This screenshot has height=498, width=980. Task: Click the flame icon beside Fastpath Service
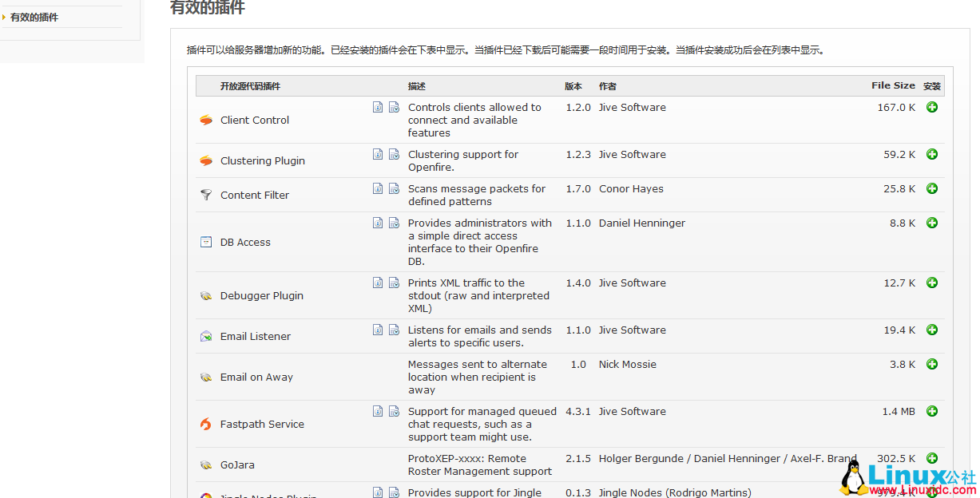click(205, 425)
